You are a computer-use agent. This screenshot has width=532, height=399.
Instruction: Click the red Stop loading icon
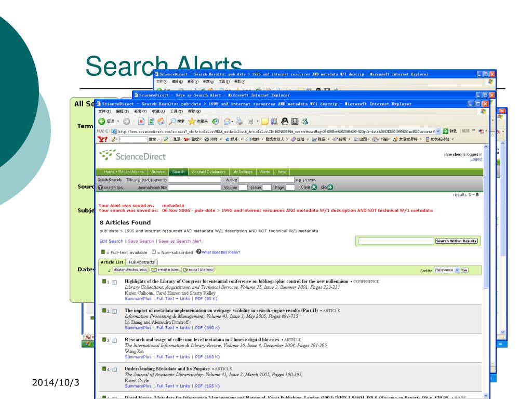pyautogui.click(x=141, y=121)
